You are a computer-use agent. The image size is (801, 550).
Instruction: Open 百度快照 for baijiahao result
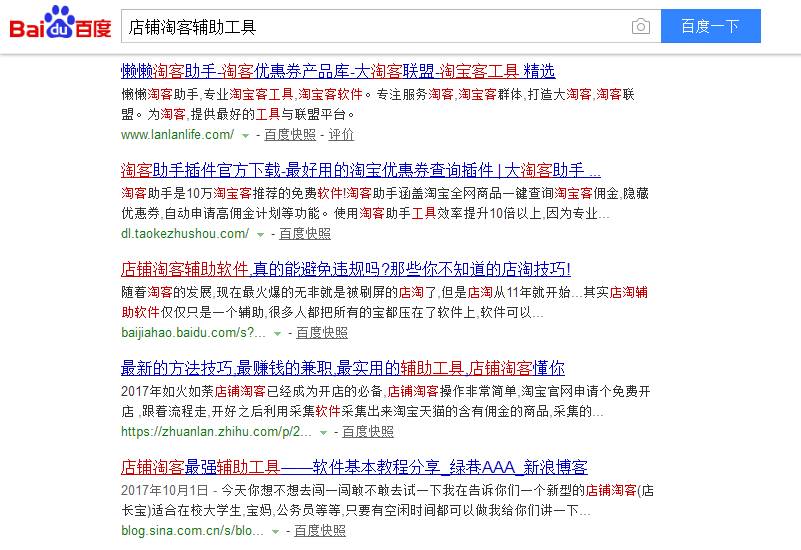tap(322, 333)
